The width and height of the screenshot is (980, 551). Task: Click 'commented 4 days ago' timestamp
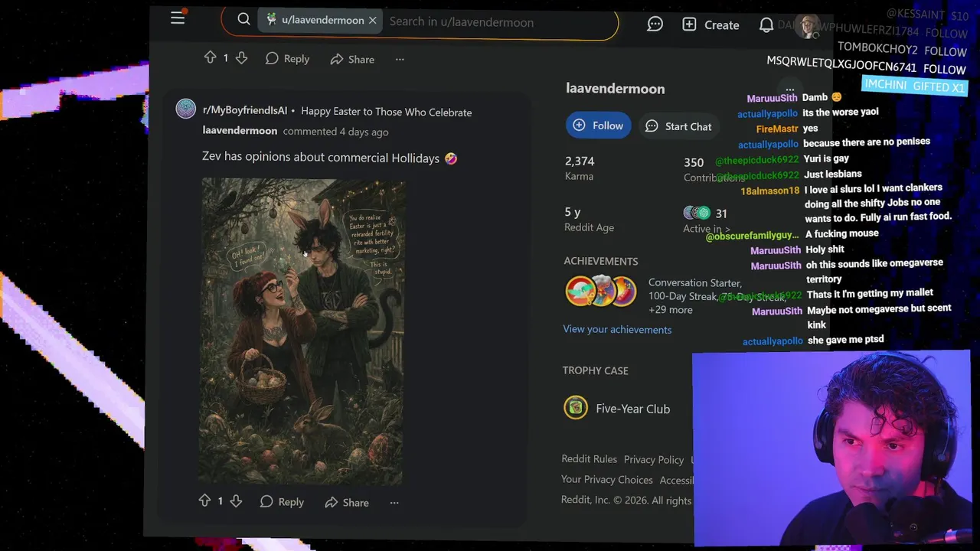(335, 132)
